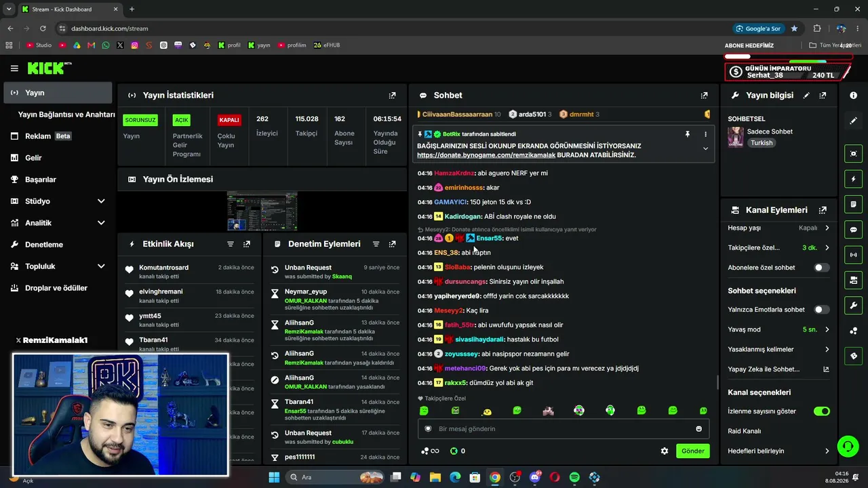Pop out the Yayın İstatistikleri panel
This screenshot has width=868, height=488.
click(392, 96)
